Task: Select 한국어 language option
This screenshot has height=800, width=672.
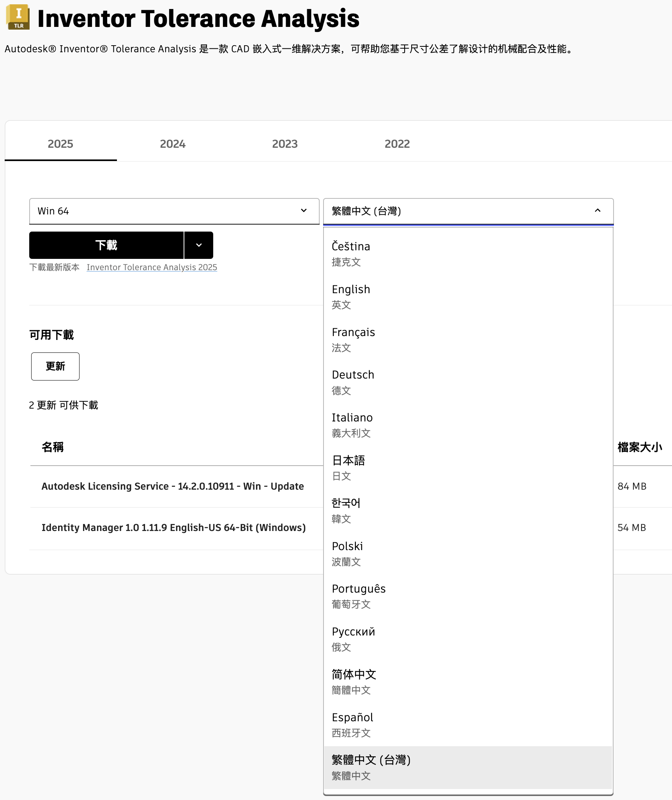Action: [x=346, y=510]
